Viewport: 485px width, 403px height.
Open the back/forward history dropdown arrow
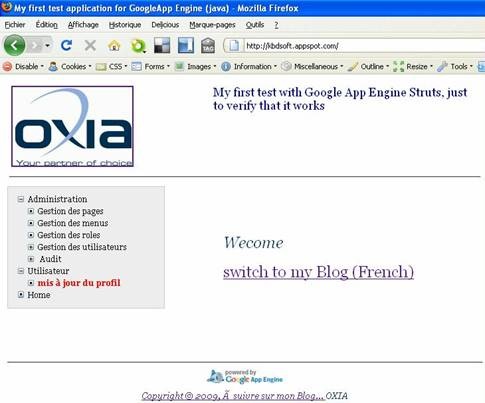(x=48, y=46)
